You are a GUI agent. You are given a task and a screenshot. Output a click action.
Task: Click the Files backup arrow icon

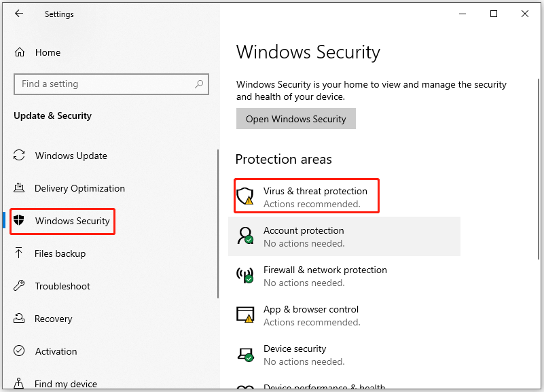(x=20, y=253)
